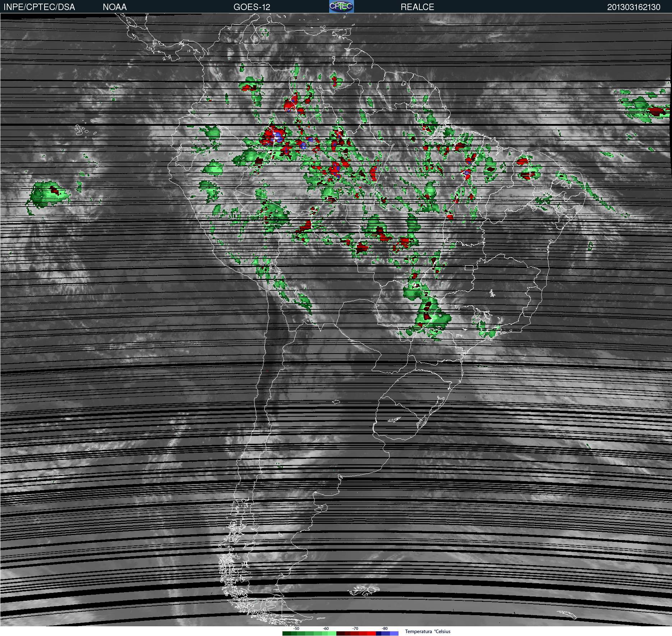This screenshot has width=672, height=636.
Task: Pick the light periwinkle legend swatch
Action: point(394,633)
